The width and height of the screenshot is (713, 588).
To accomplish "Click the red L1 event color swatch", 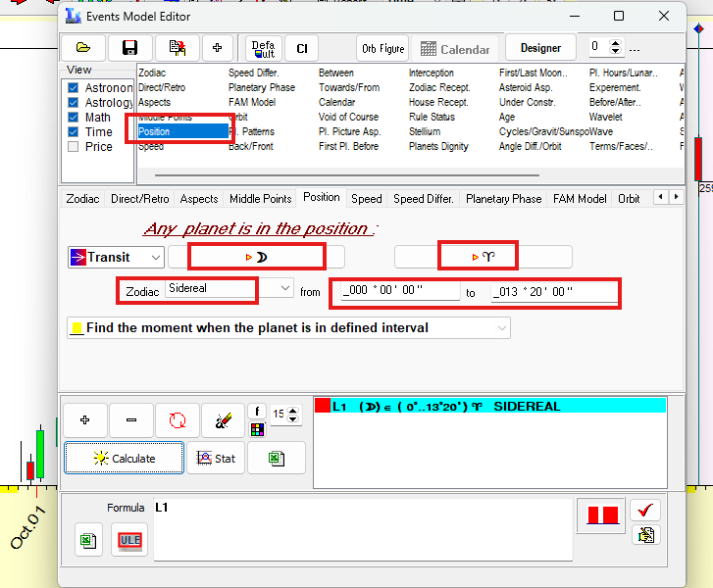I will [x=322, y=406].
